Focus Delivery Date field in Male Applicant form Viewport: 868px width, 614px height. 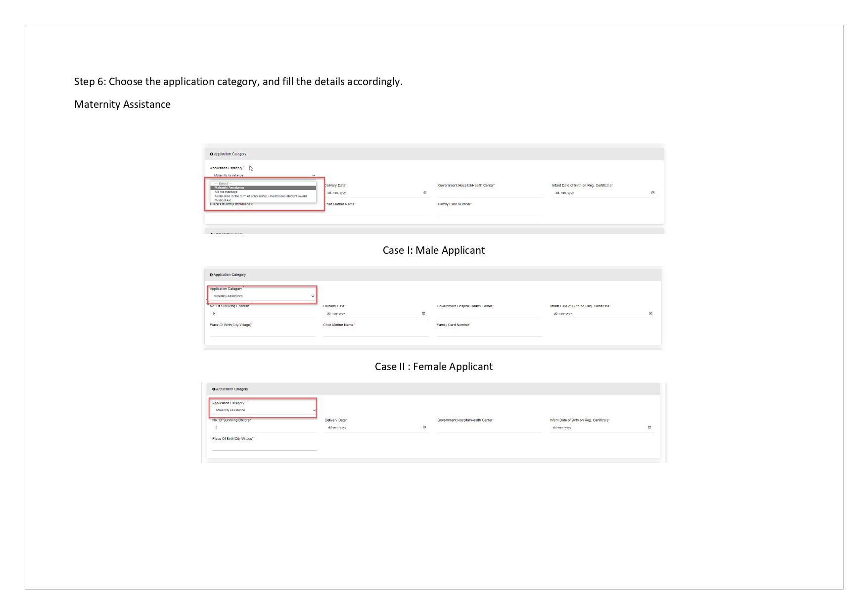(x=376, y=314)
